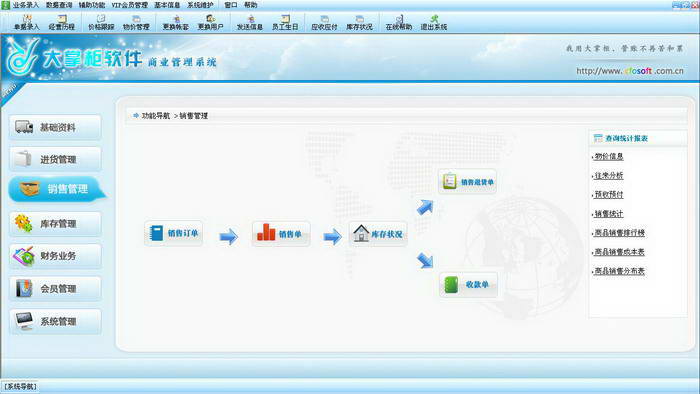
Task: Open the 销售统计 report link
Action: (x=608, y=214)
